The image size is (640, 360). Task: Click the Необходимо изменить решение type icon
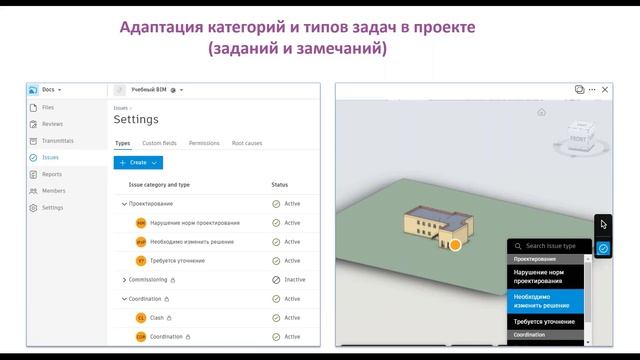(141, 242)
